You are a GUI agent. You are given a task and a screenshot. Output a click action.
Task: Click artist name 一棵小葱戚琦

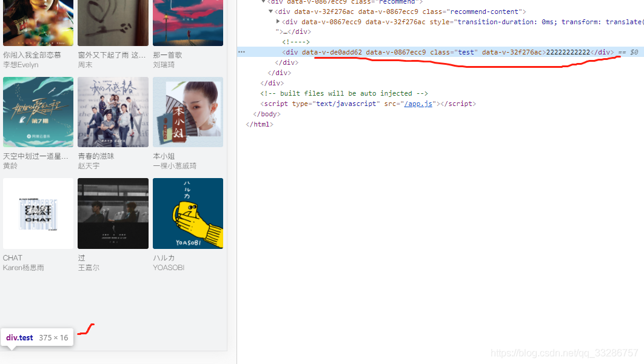175,166
